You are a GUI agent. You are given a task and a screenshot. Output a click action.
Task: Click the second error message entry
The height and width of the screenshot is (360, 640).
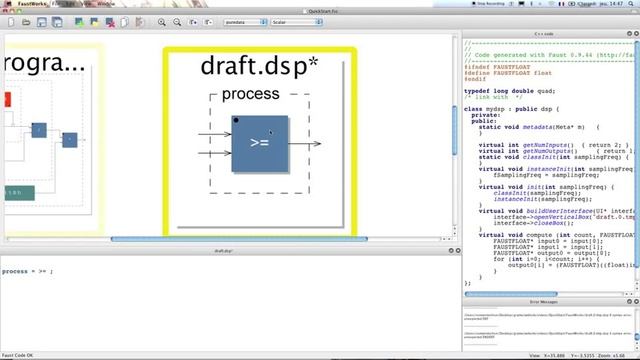pos(549,335)
